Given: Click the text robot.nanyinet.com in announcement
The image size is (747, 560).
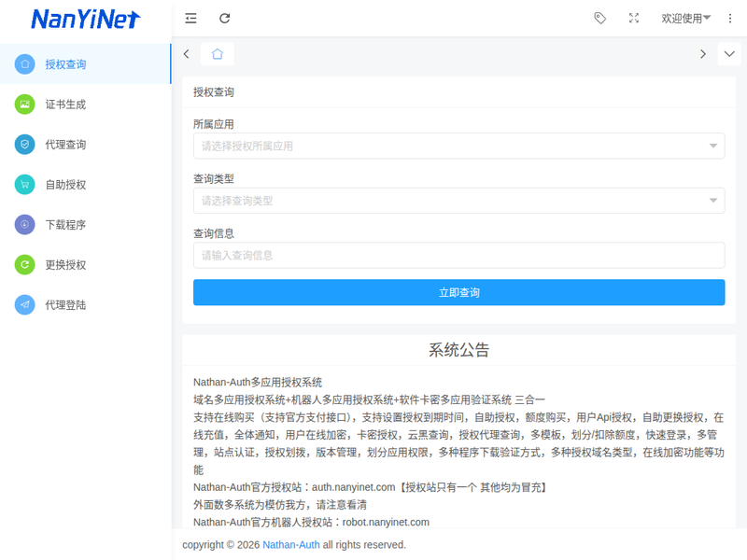Looking at the screenshot, I should pyautogui.click(x=386, y=523).
